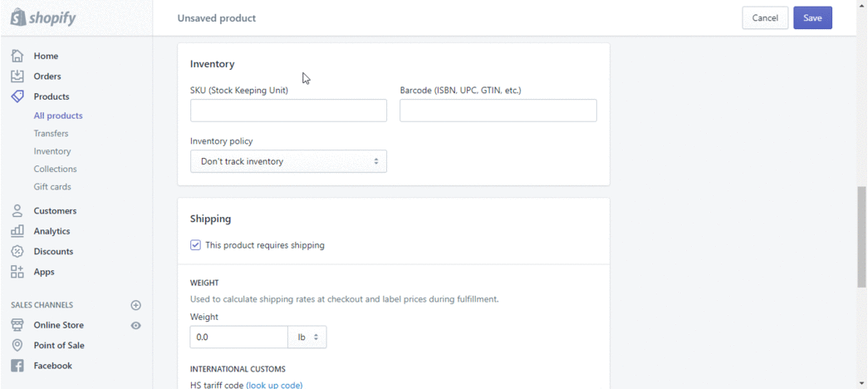Focus the SKU input field
Screen dimensions: 868x389
[x=288, y=111]
